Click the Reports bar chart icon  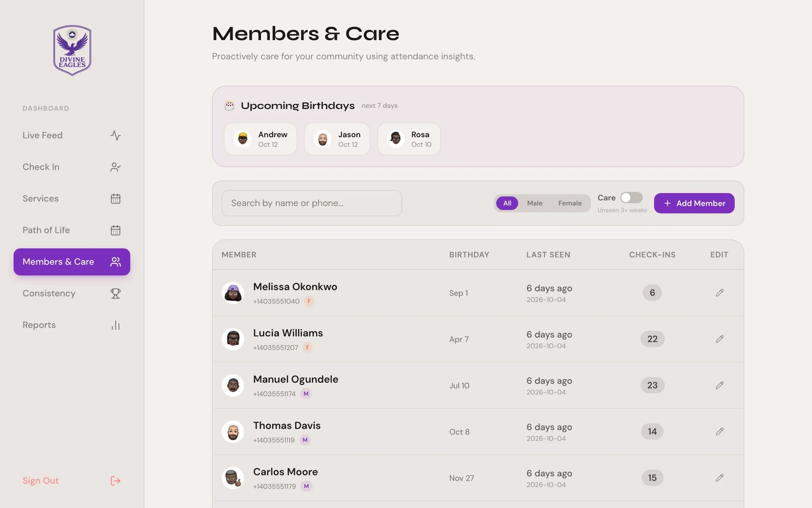(115, 325)
